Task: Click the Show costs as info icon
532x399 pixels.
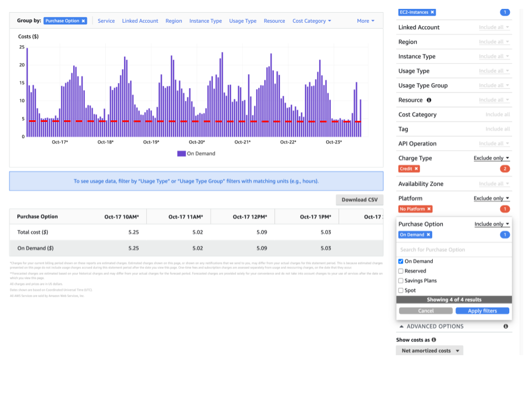Action: coord(433,340)
